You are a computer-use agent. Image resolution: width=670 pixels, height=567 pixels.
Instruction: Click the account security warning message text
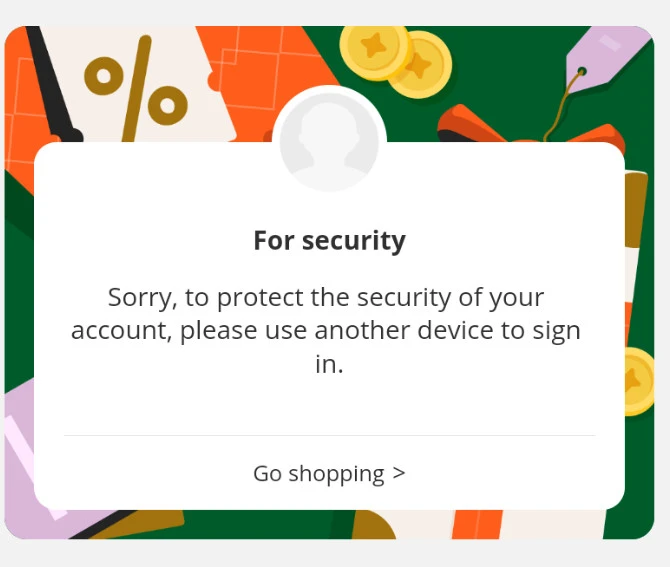coord(326,330)
